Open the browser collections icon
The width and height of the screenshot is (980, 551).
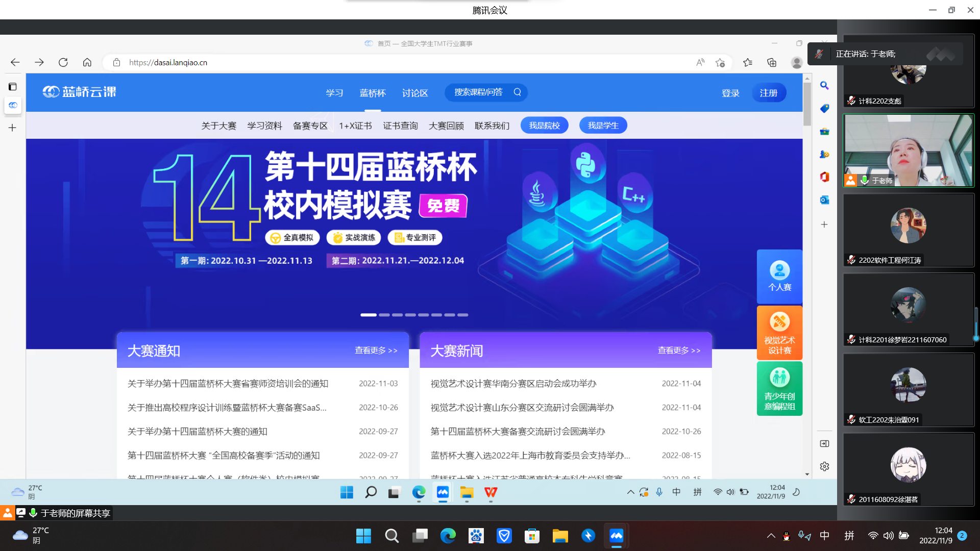[772, 62]
